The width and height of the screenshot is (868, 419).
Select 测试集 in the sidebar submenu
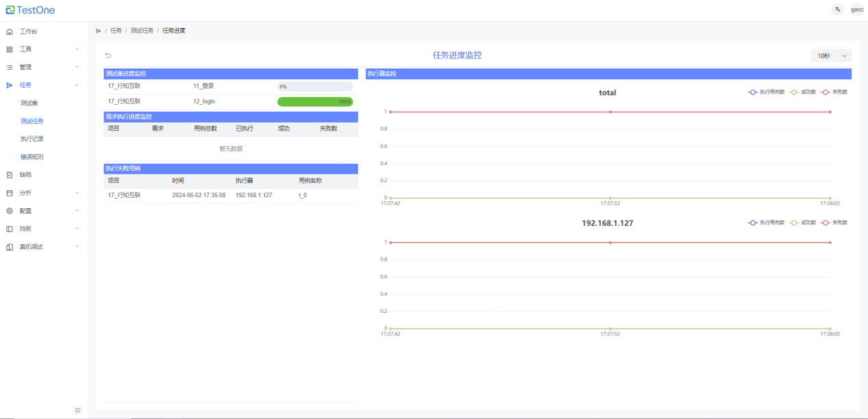[x=29, y=103]
